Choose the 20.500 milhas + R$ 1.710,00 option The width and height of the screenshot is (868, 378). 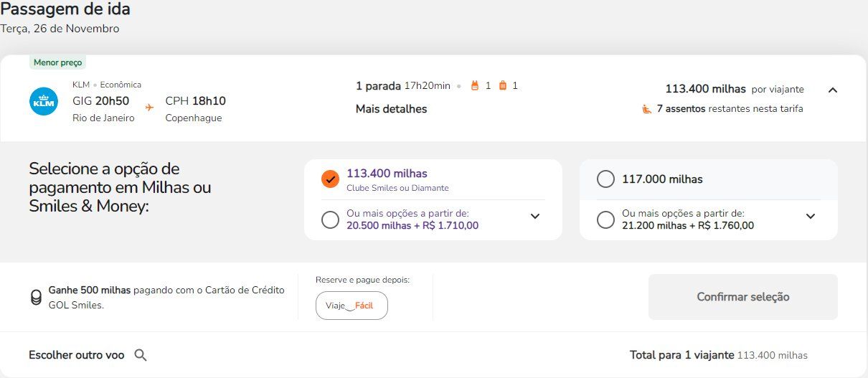330,219
